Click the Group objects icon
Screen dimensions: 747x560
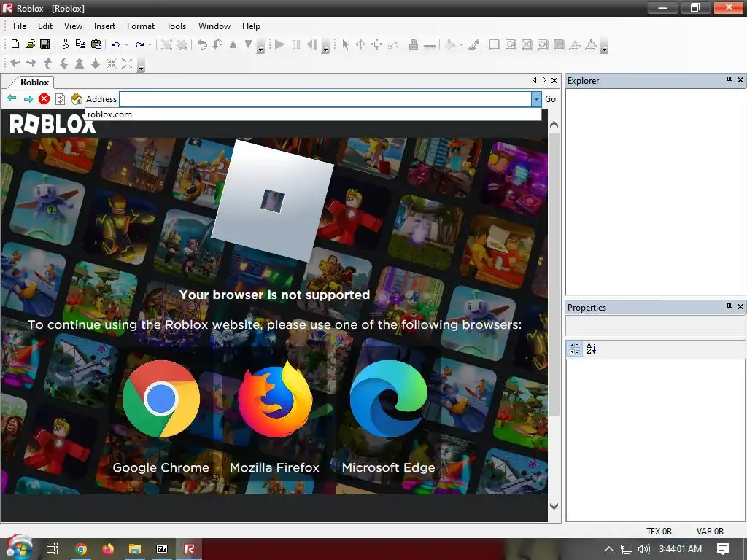point(166,44)
